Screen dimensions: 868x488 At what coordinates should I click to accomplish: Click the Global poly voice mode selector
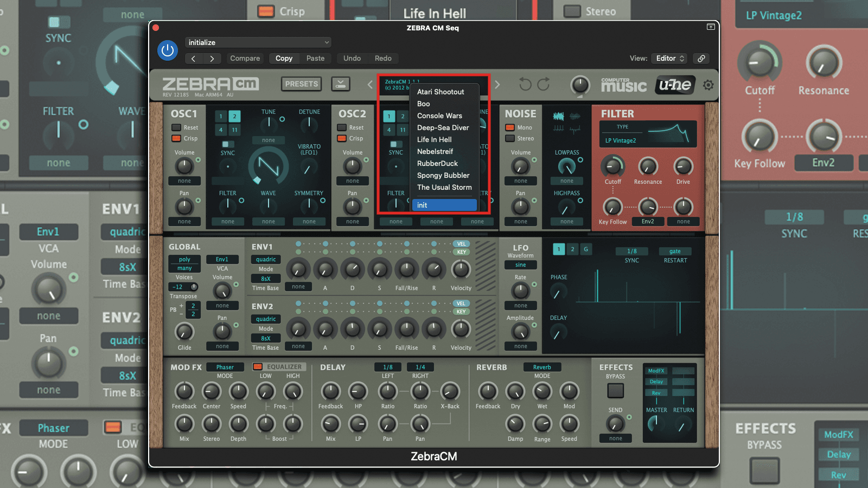(184, 259)
